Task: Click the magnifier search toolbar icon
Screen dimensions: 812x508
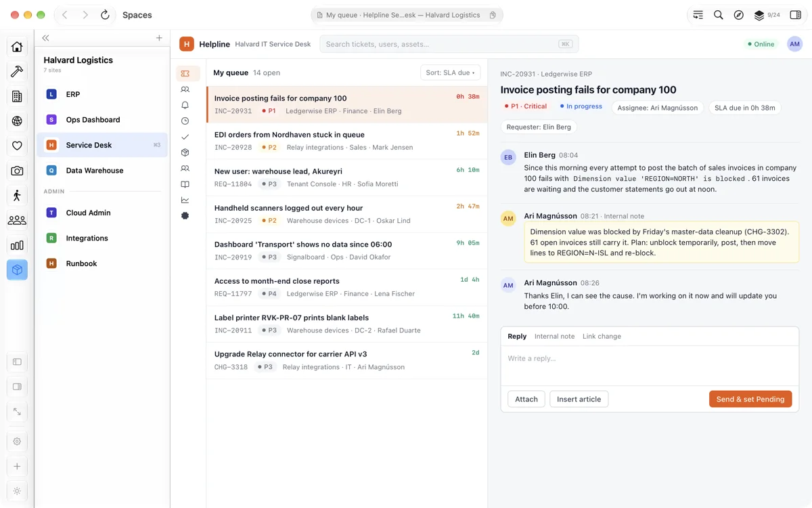Action: click(719, 15)
